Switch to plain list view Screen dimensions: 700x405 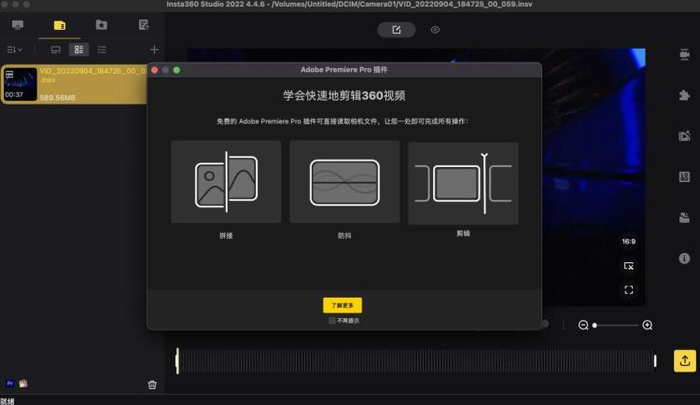tap(102, 50)
